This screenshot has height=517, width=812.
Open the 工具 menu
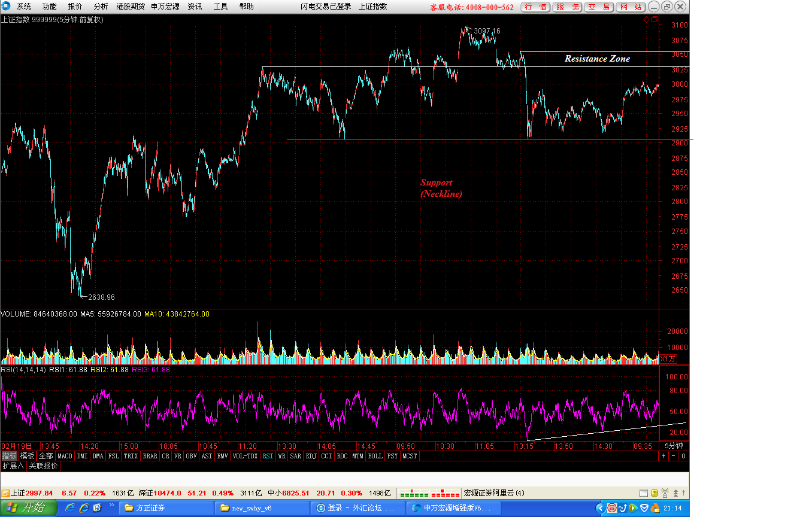221,7
